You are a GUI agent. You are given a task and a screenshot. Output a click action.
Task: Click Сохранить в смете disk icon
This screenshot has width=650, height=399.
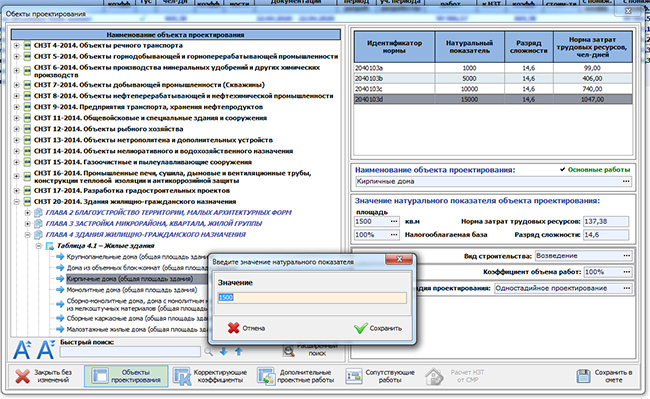[x=583, y=376]
